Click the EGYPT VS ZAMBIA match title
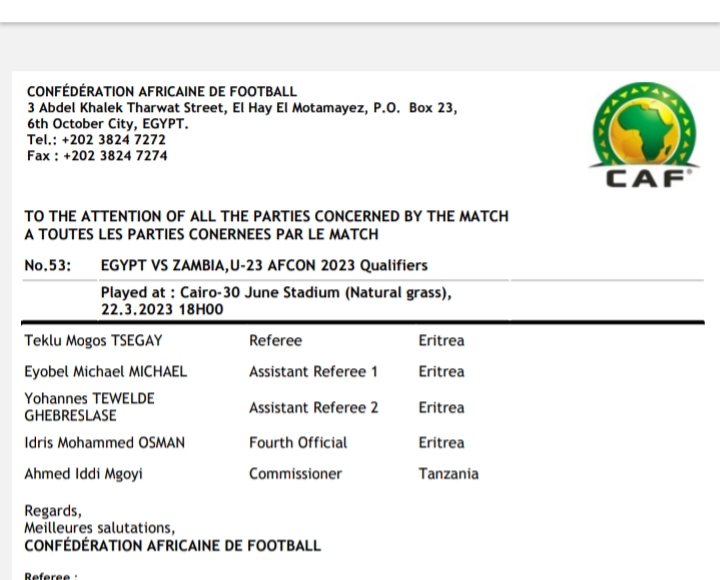Viewport: 720px width, 580px height. click(264, 265)
